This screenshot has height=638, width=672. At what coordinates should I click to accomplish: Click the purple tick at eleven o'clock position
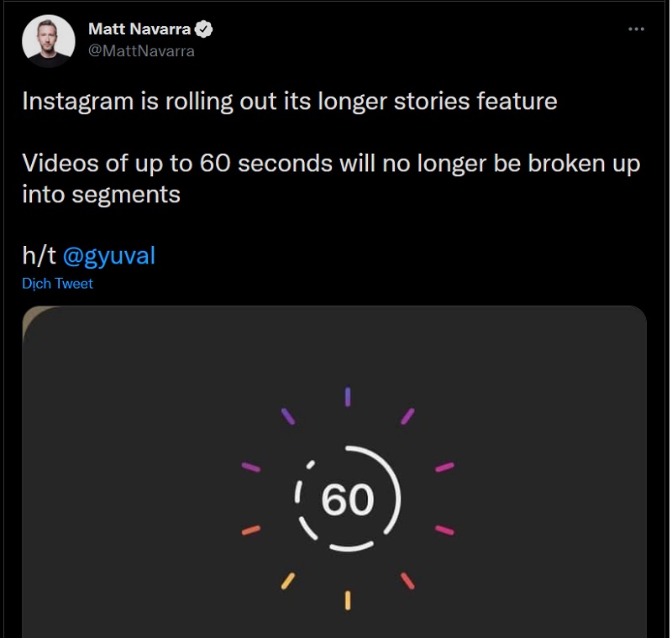pos(288,416)
